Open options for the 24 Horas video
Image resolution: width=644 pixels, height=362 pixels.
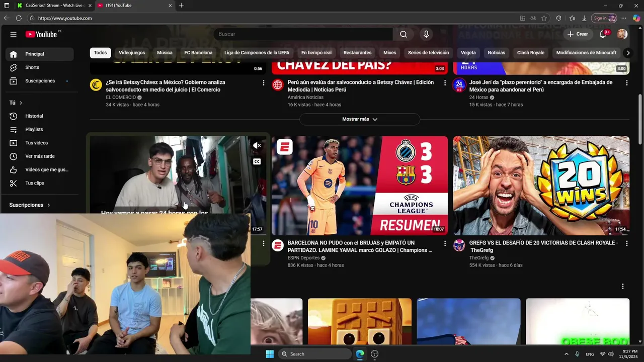pos(626,82)
